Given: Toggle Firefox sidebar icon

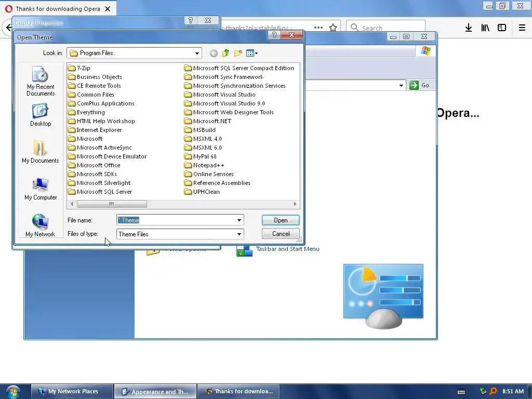Looking at the screenshot, I should [502, 28].
